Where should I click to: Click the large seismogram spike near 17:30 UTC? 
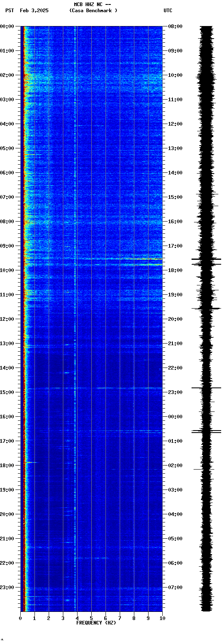pyautogui.click(x=207, y=259)
